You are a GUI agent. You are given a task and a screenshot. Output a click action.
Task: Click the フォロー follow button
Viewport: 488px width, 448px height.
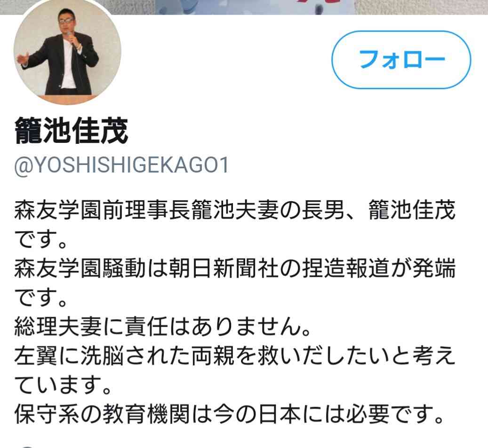[401, 60]
